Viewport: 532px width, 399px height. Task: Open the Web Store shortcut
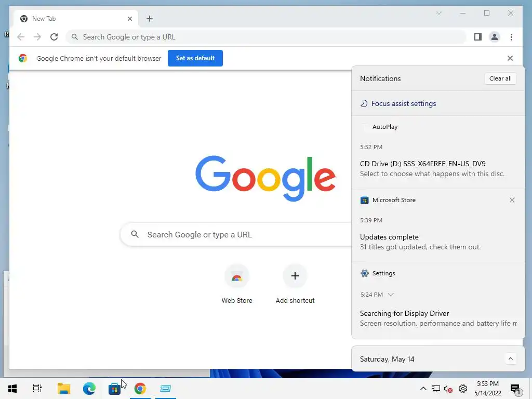237,284
